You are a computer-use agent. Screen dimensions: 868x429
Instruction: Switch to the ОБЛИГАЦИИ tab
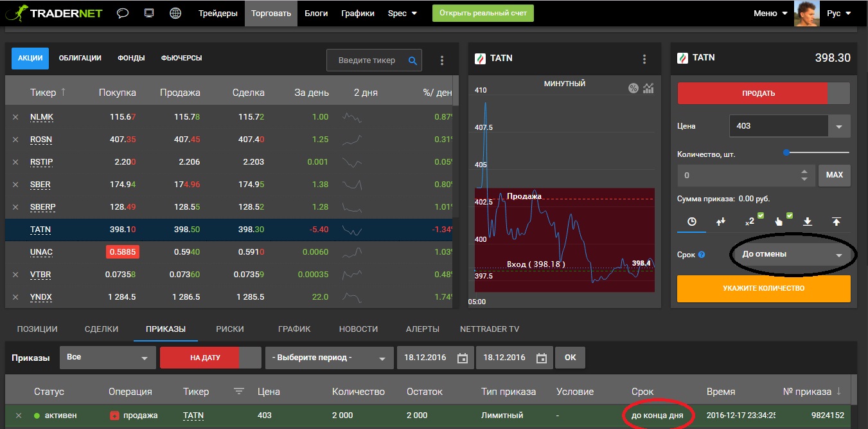80,58
